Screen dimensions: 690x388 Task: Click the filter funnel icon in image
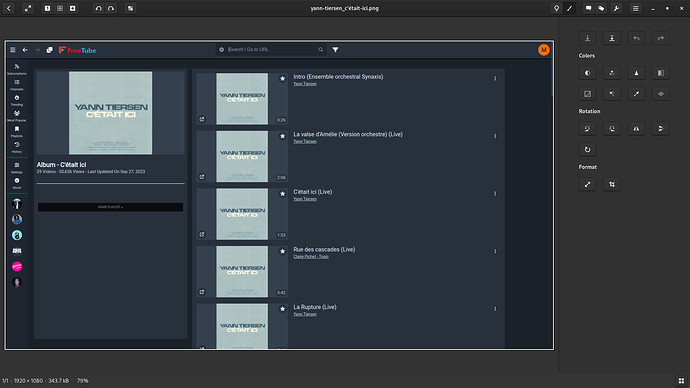tap(335, 50)
